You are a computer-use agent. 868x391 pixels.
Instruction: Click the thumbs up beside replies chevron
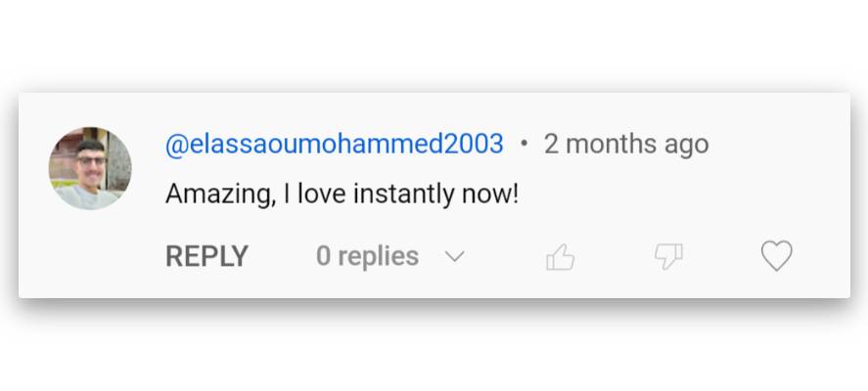[x=560, y=257]
